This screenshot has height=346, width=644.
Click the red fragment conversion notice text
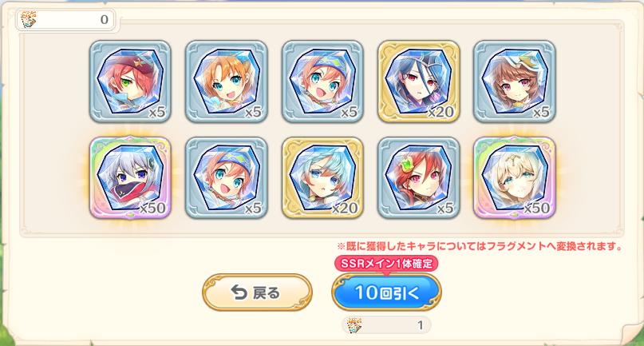[x=480, y=246]
